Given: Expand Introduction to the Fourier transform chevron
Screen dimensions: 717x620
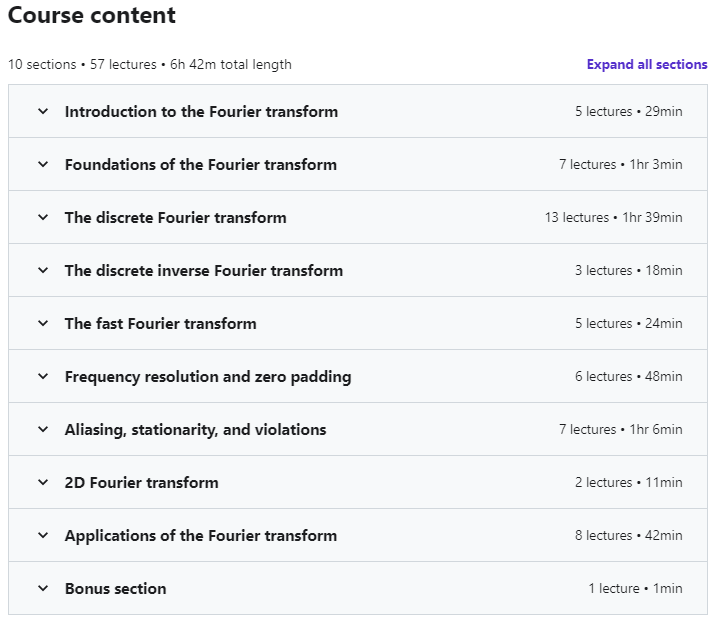Looking at the screenshot, I should (43, 112).
